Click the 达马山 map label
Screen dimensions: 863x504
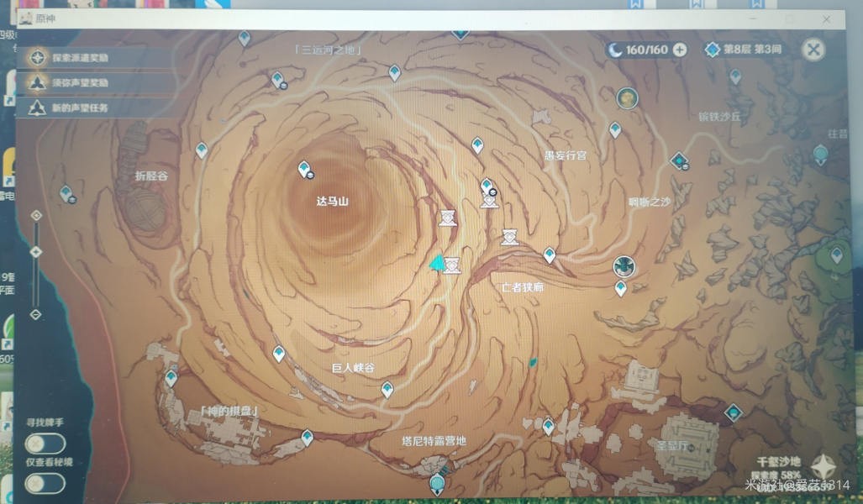click(333, 202)
